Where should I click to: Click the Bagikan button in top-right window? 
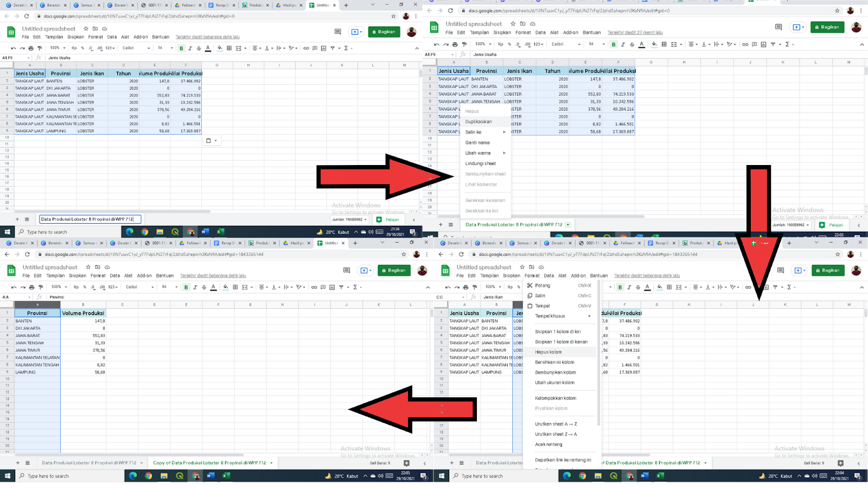point(827,27)
